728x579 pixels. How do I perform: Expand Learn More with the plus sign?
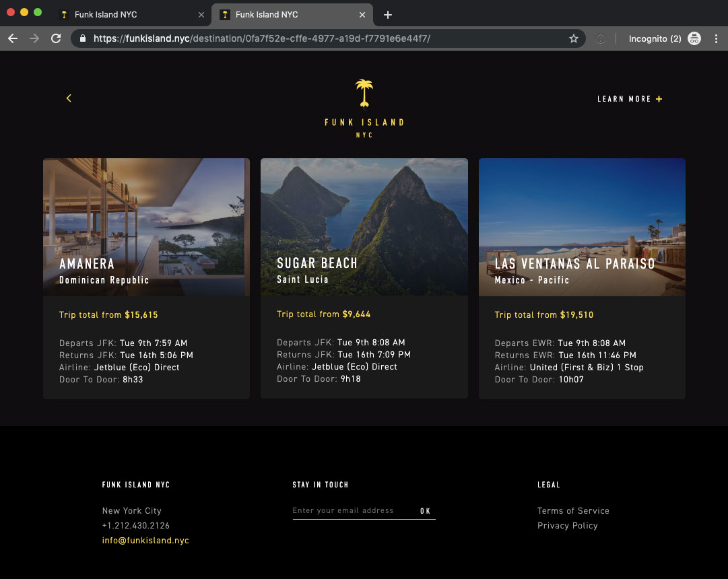pos(659,99)
